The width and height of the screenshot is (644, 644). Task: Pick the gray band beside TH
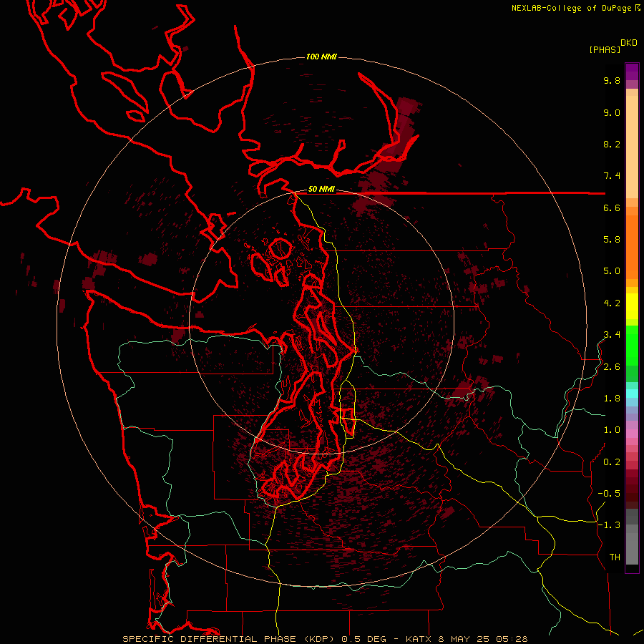[632, 548]
